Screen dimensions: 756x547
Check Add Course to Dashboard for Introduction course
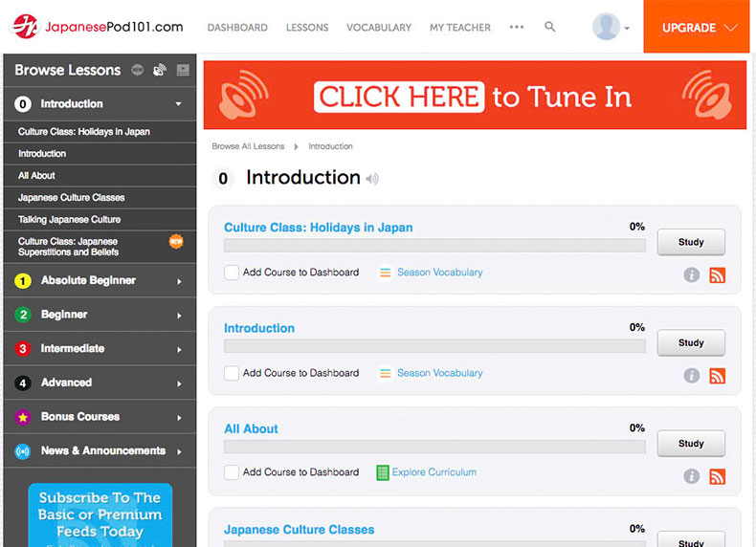232,373
